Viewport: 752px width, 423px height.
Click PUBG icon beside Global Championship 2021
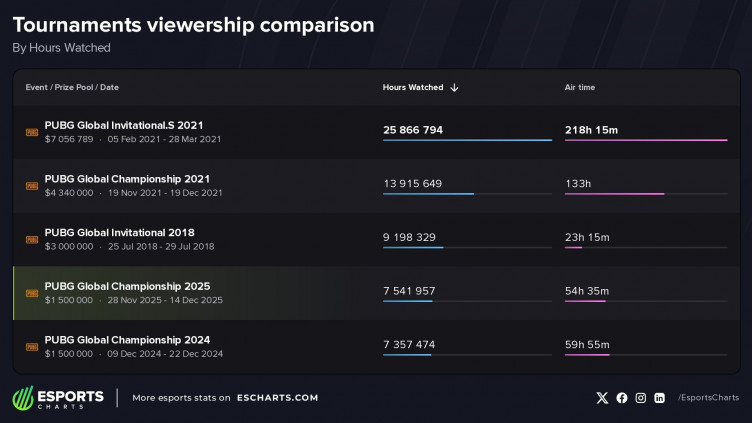pos(32,186)
